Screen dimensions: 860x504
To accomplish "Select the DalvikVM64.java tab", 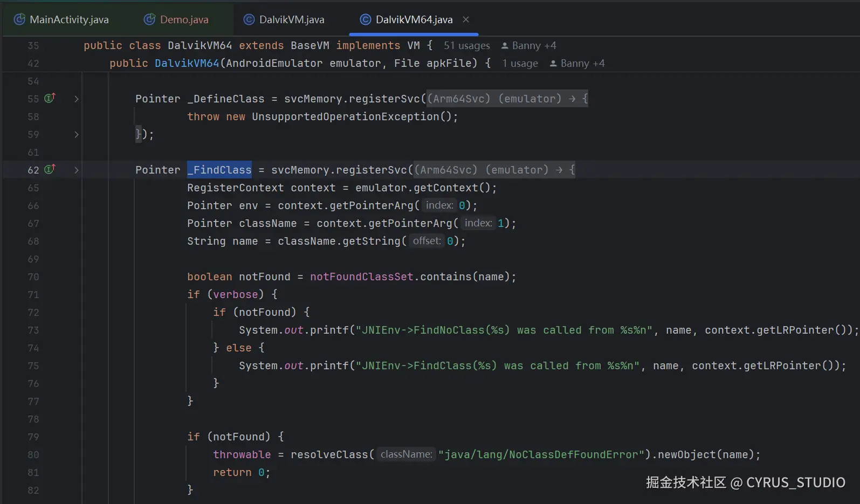I will pos(414,19).
